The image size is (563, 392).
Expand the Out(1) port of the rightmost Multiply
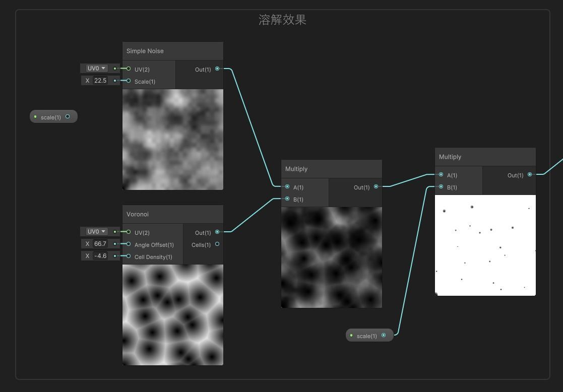point(529,174)
